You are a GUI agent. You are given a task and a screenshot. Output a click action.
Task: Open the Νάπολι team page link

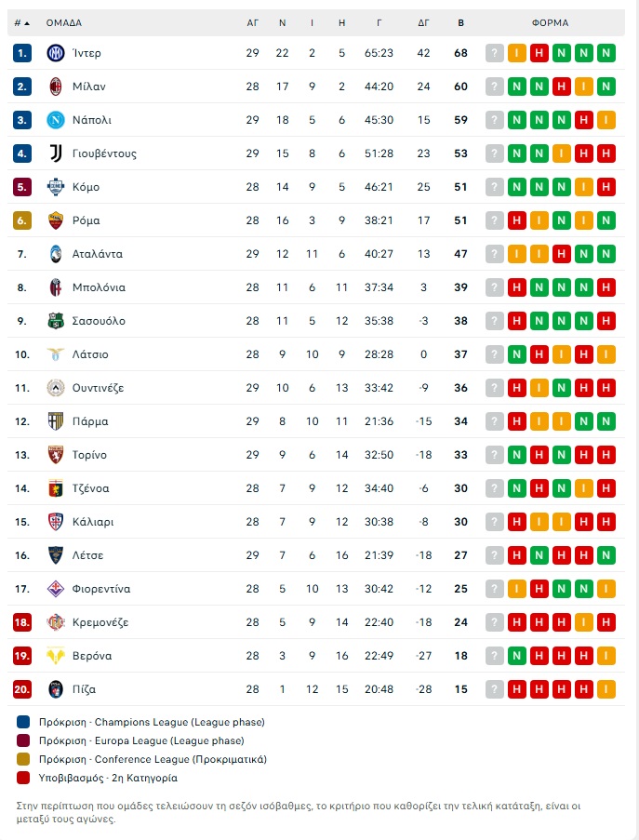(90, 119)
